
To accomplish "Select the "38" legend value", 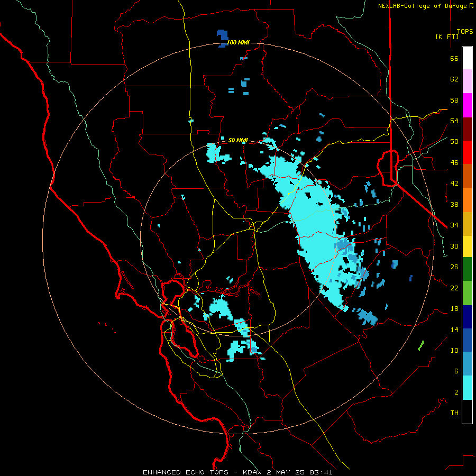I will (454, 204).
